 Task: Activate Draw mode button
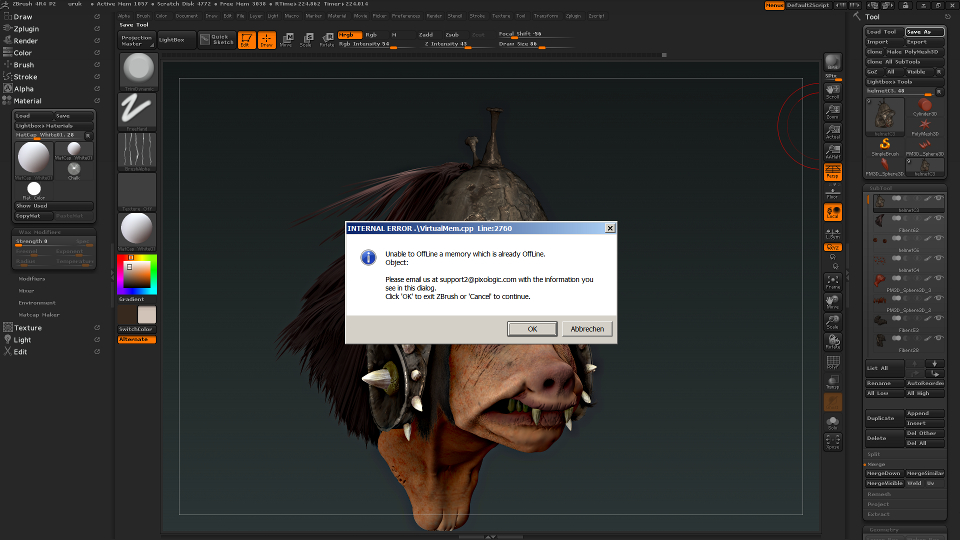(266, 40)
